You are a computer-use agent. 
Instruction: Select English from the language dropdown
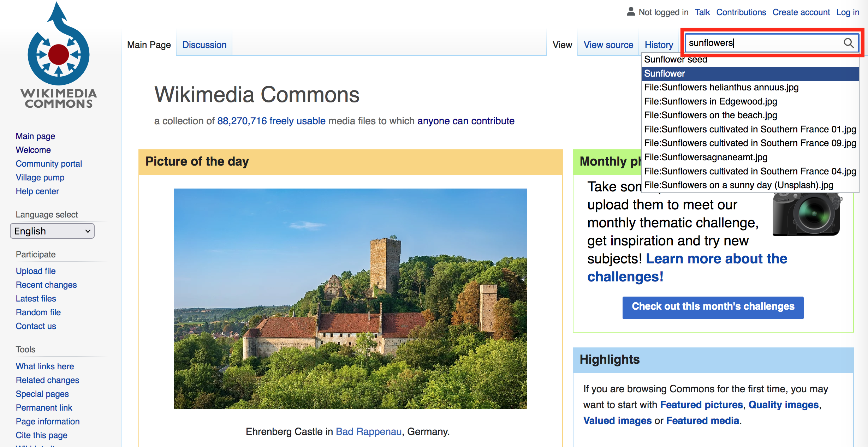pyautogui.click(x=51, y=231)
